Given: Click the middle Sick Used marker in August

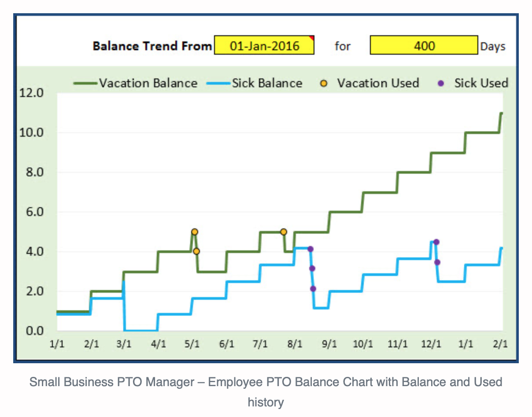Looking at the screenshot, I should (x=312, y=268).
